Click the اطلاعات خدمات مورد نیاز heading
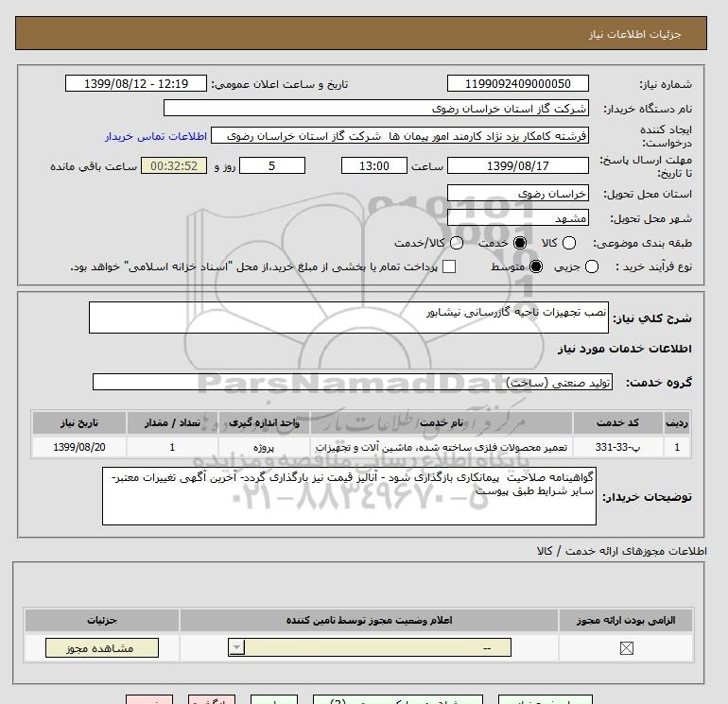 click(624, 349)
